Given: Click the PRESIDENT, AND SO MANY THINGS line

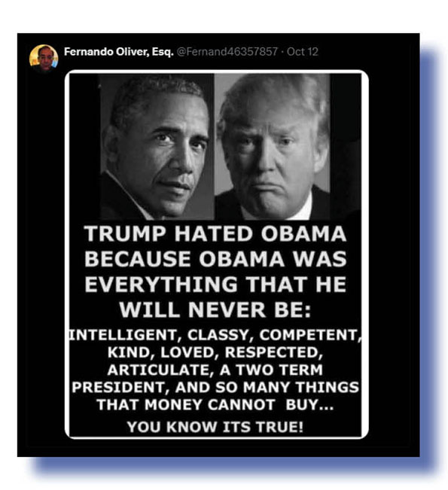Looking at the screenshot, I should pyautogui.click(x=215, y=387).
